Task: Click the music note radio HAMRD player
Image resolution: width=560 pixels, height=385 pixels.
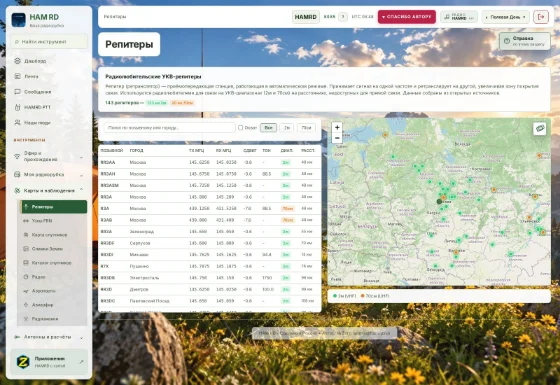Action: (x=459, y=17)
